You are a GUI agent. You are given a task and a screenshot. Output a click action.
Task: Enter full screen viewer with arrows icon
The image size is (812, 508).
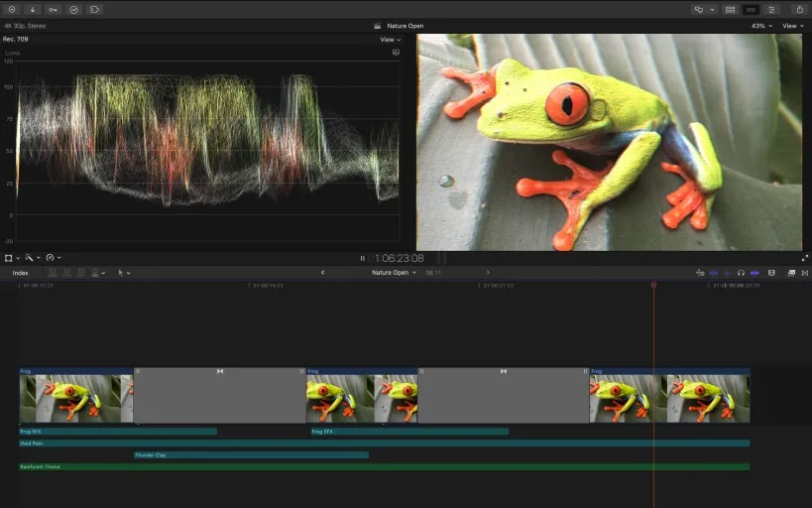click(x=805, y=258)
